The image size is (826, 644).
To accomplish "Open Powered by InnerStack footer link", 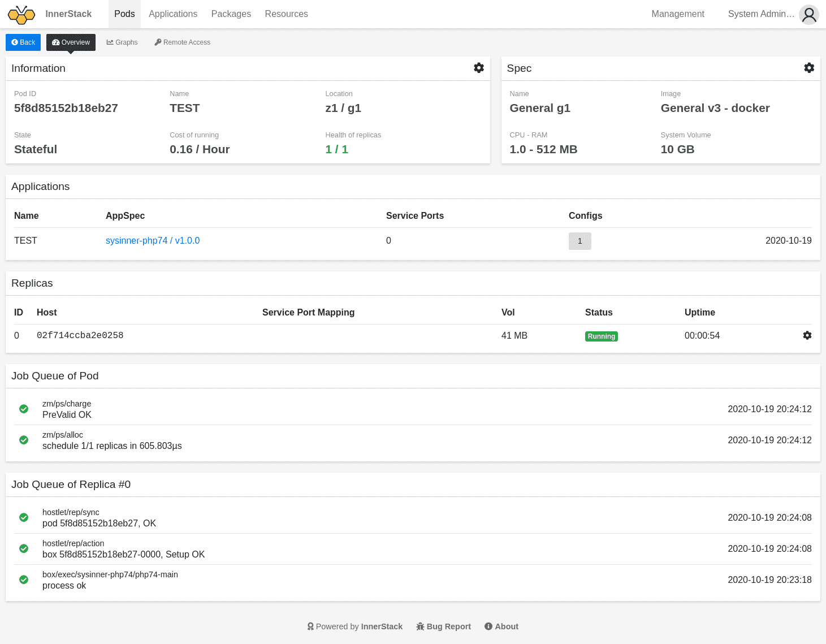I will click(x=355, y=626).
